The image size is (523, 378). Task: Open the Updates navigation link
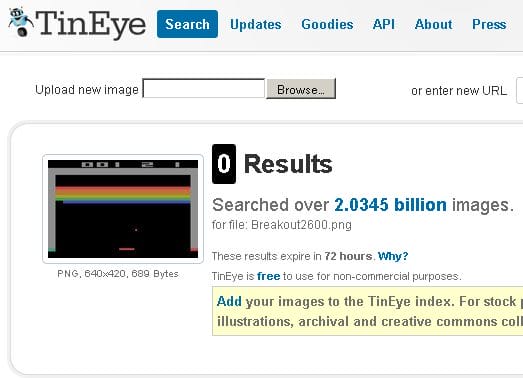click(255, 24)
